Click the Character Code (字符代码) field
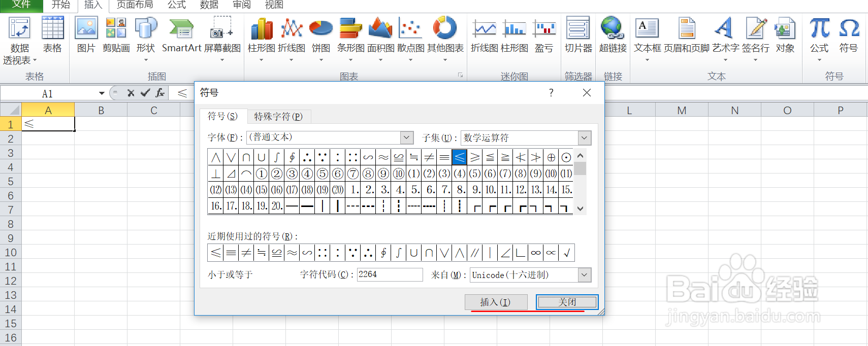 [390, 274]
